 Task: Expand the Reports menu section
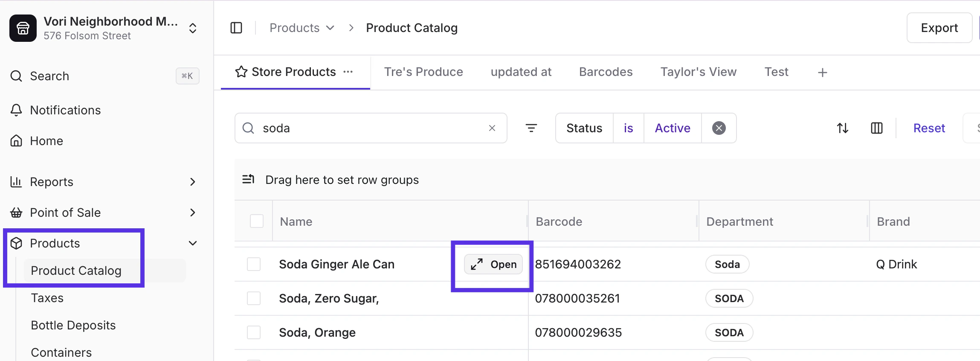coord(192,182)
